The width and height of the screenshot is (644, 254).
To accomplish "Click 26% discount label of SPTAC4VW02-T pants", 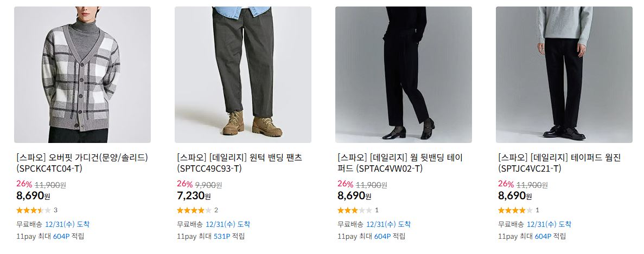I will (346, 184).
